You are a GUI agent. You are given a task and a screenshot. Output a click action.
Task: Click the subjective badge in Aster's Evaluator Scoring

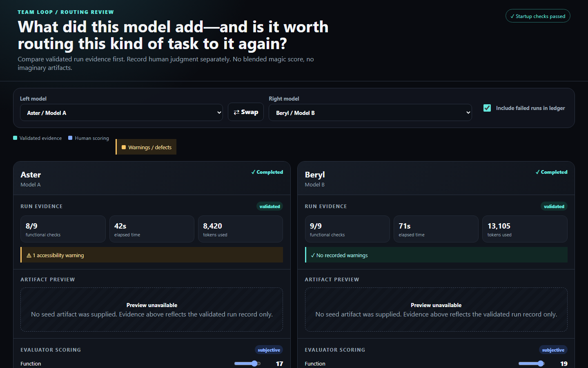pyautogui.click(x=269, y=350)
